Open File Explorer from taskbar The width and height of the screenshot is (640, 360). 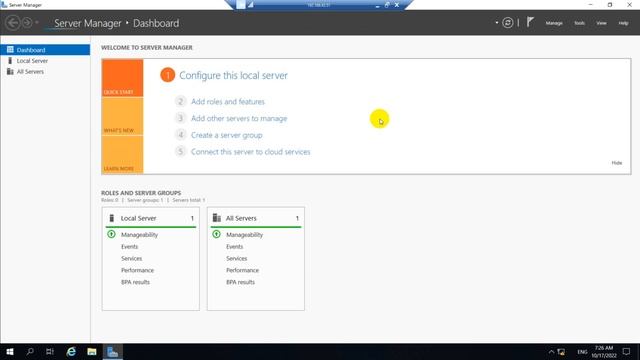pyautogui.click(x=92, y=351)
